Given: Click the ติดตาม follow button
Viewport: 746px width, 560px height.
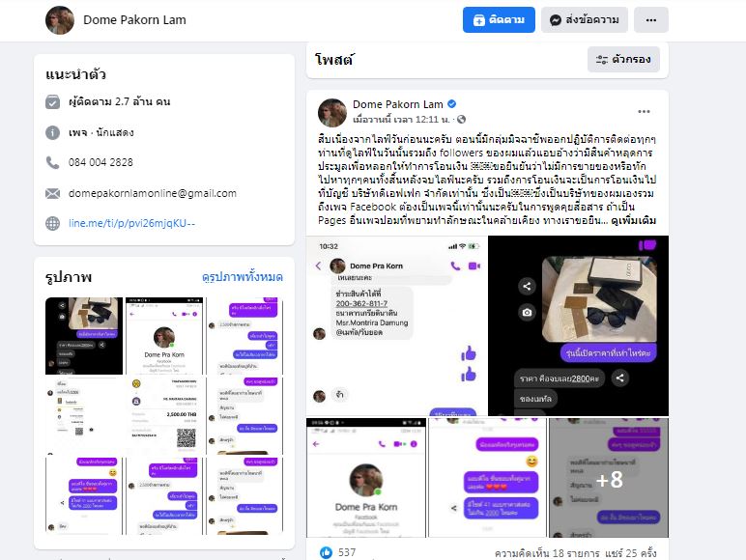Looking at the screenshot, I should click(x=499, y=20).
